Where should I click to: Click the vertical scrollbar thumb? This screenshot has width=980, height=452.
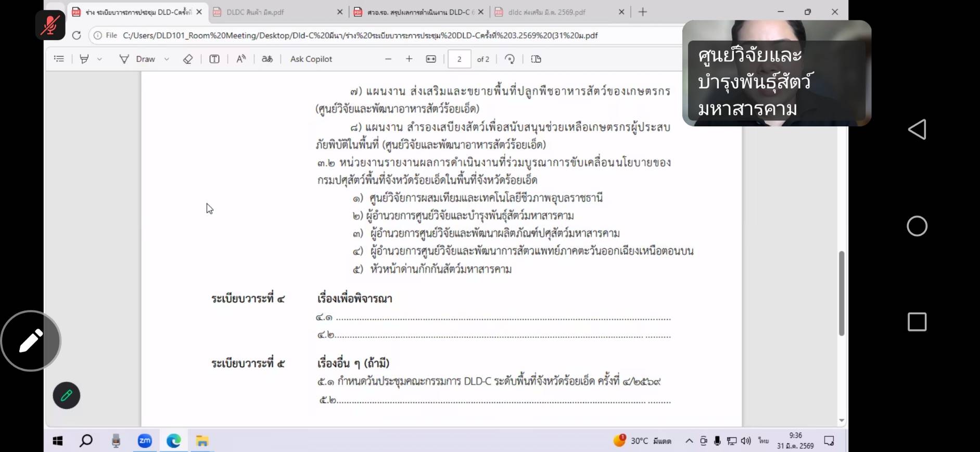841,293
